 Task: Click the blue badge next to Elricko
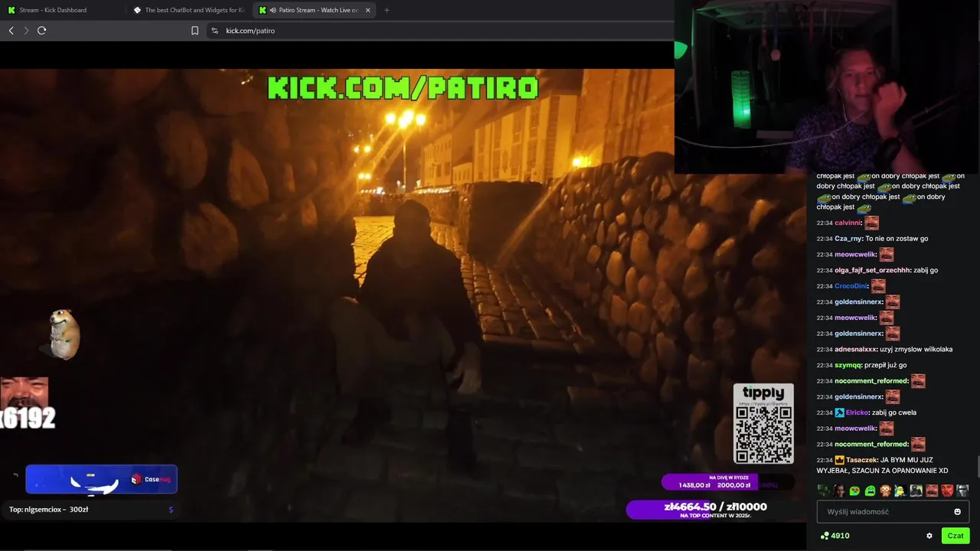point(839,412)
